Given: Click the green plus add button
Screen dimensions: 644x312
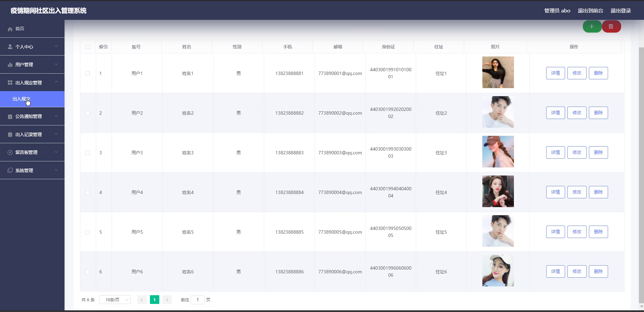Looking at the screenshot, I should click(592, 27).
